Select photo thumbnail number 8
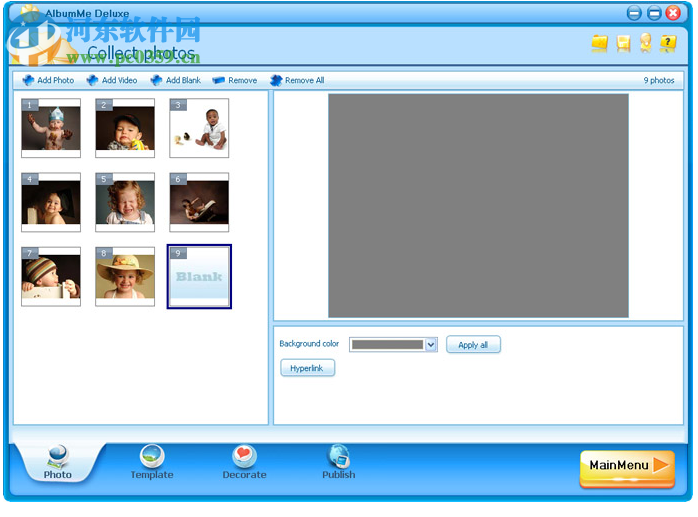 (125, 277)
